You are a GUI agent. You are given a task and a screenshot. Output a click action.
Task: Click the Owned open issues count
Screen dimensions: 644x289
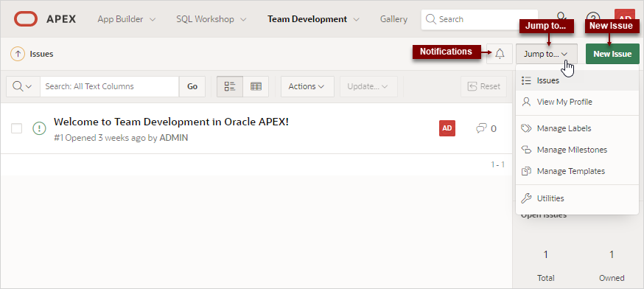tap(611, 255)
